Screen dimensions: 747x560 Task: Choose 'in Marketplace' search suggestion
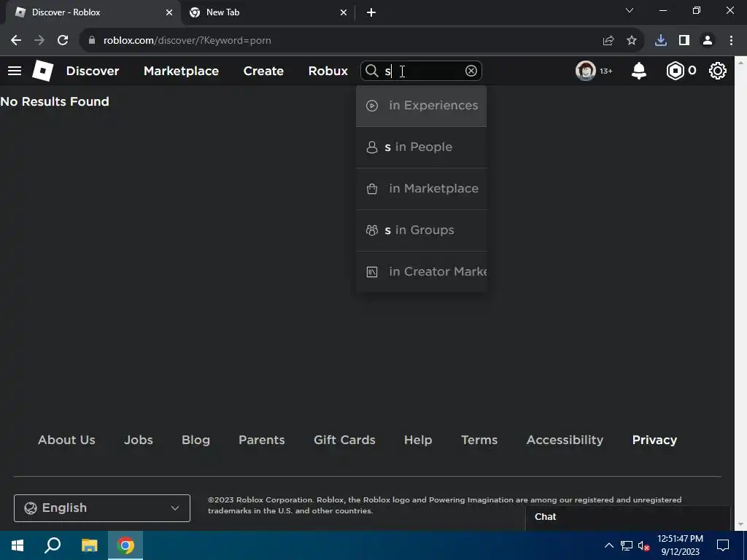[421, 189]
